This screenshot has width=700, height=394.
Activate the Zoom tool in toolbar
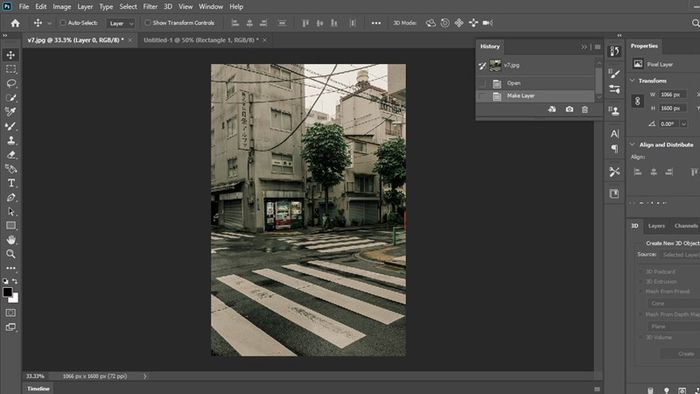click(x=11, y=254)
